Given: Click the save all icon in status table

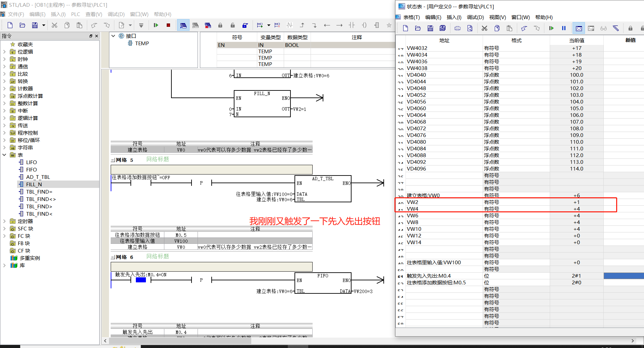Looking at the screenshot, I should (x=442, y=28).
